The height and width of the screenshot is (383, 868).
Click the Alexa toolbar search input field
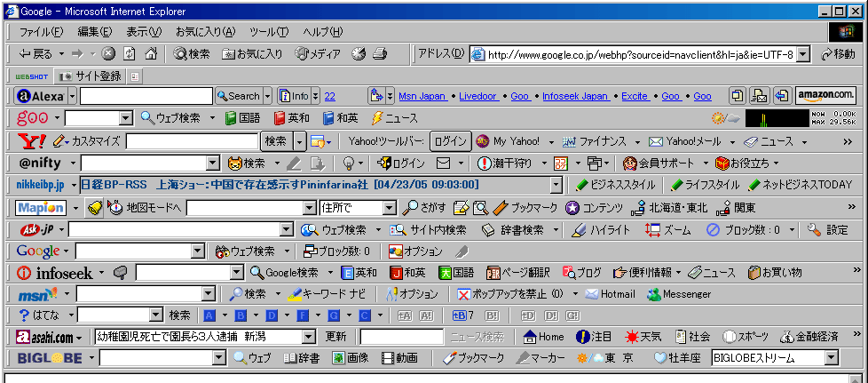(146, 96)
